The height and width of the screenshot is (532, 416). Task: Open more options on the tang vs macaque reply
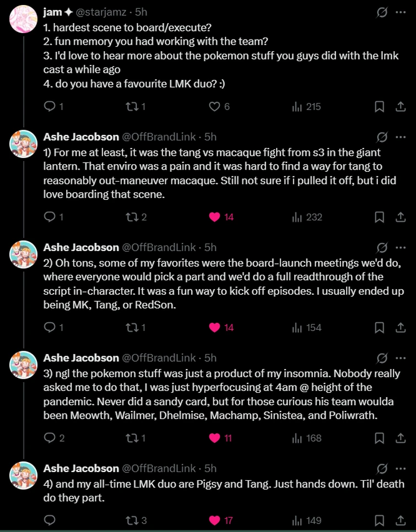coord(399,137)
